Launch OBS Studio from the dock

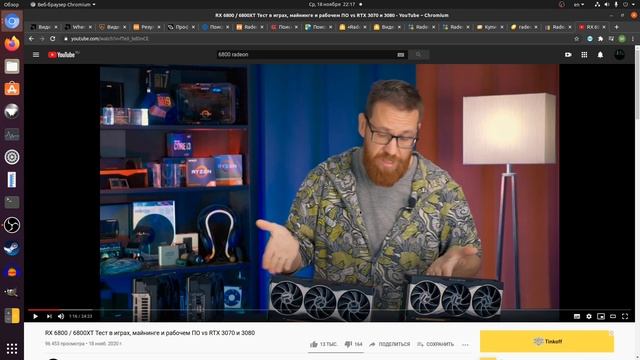click(x=12, y=225)
